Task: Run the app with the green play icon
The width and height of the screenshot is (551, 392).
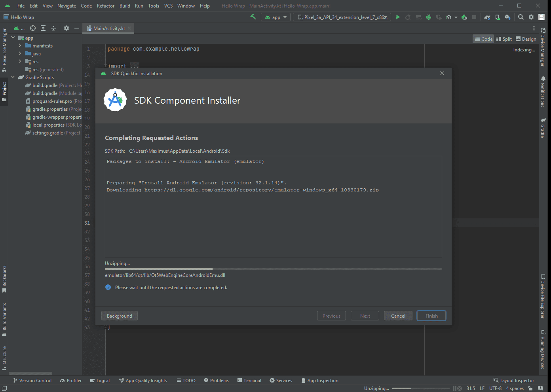Action: point(398,17)
